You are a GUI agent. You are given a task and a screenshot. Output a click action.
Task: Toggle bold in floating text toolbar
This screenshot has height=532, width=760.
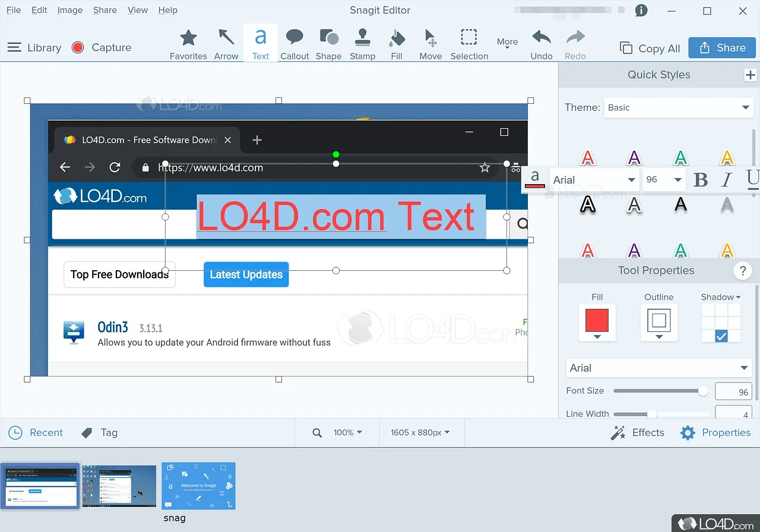[x=701, y=180]
